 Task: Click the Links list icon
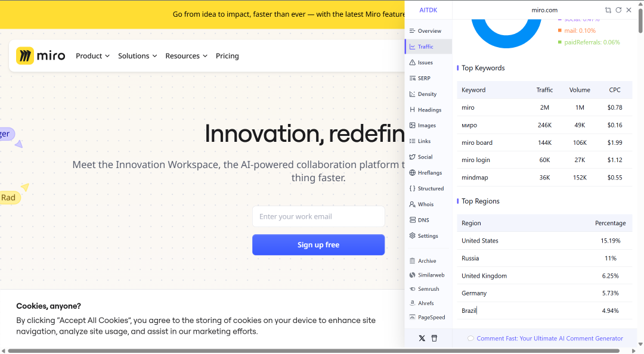[x=413, y=141]
